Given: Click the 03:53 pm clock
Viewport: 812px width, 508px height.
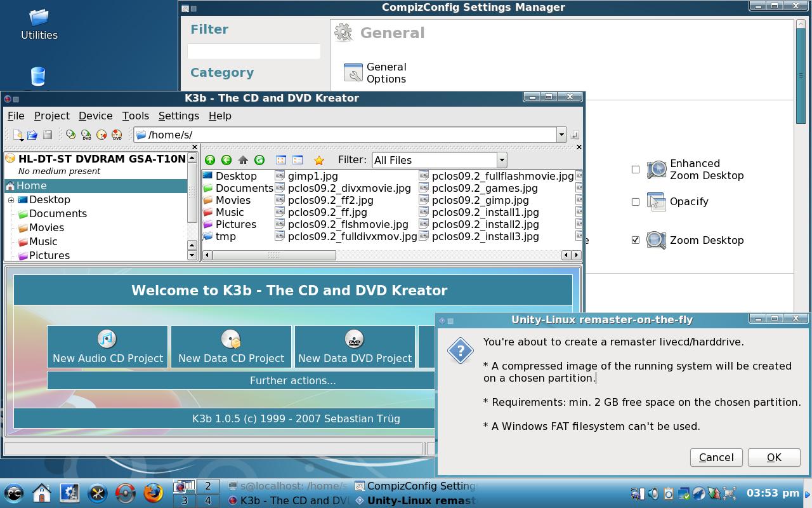Looking at the screenshot, I should pyautogui.click(x=773, y=493).
